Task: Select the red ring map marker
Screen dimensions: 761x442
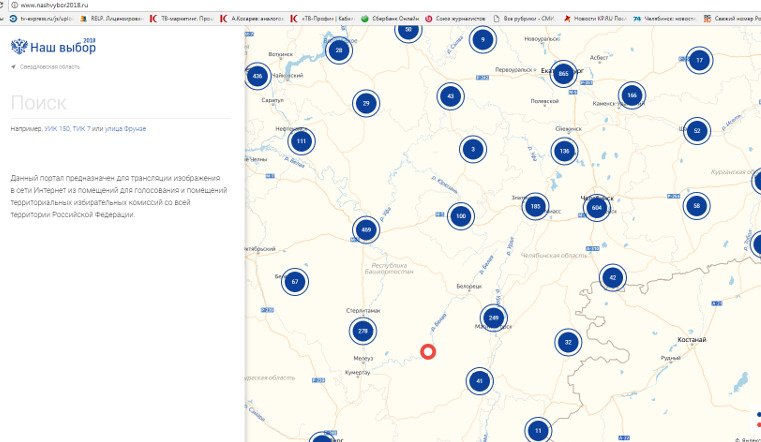Action: point(428,352)
